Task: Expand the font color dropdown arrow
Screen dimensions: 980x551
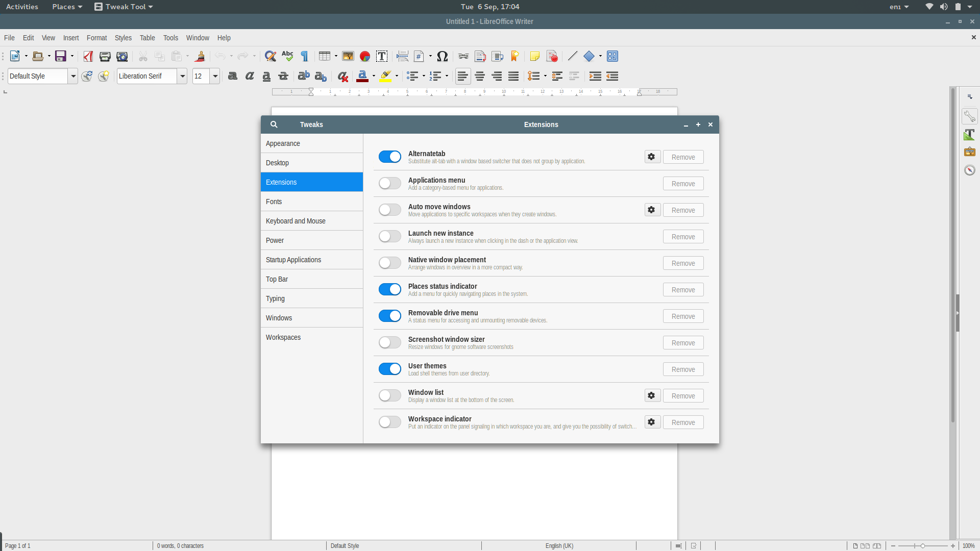Action: [374, 76]
